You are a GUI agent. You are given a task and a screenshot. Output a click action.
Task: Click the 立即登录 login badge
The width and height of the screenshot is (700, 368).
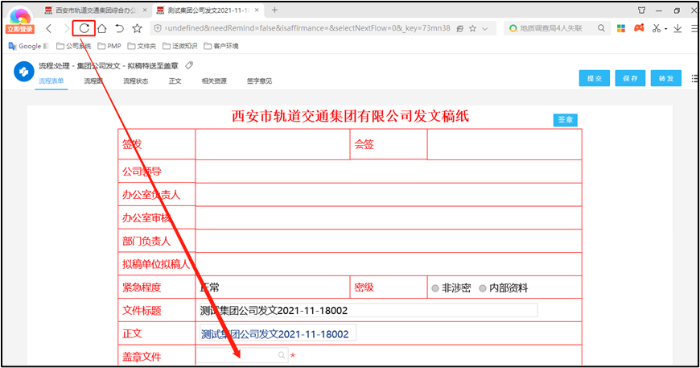(x=20, y=29)
